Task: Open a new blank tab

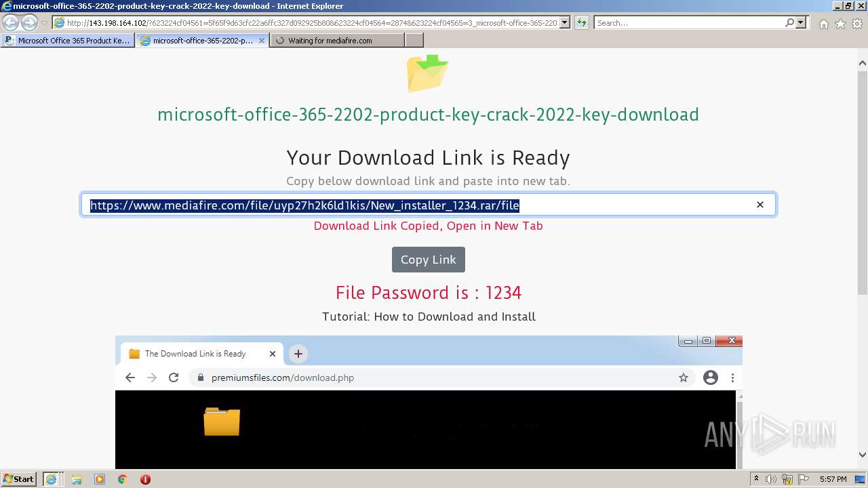Action: tap(414, 41)
